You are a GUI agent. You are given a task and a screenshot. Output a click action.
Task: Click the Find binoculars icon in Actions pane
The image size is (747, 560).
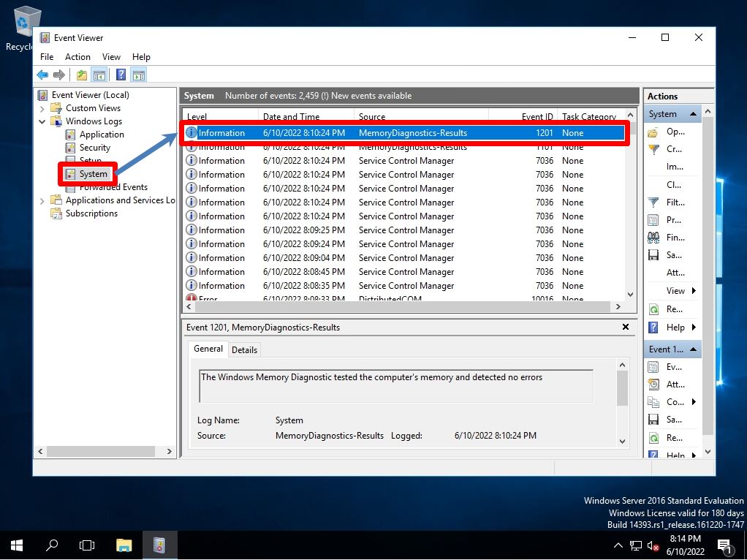(x=655, y=237)
